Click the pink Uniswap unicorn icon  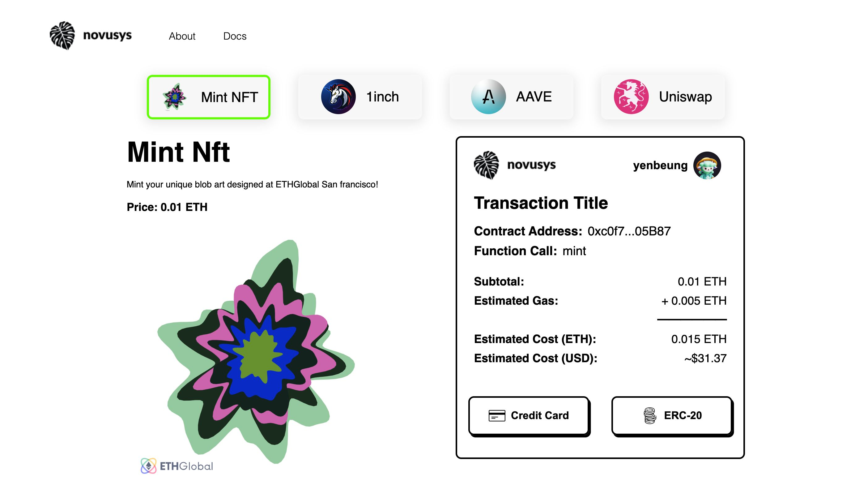tap(631, 97)
